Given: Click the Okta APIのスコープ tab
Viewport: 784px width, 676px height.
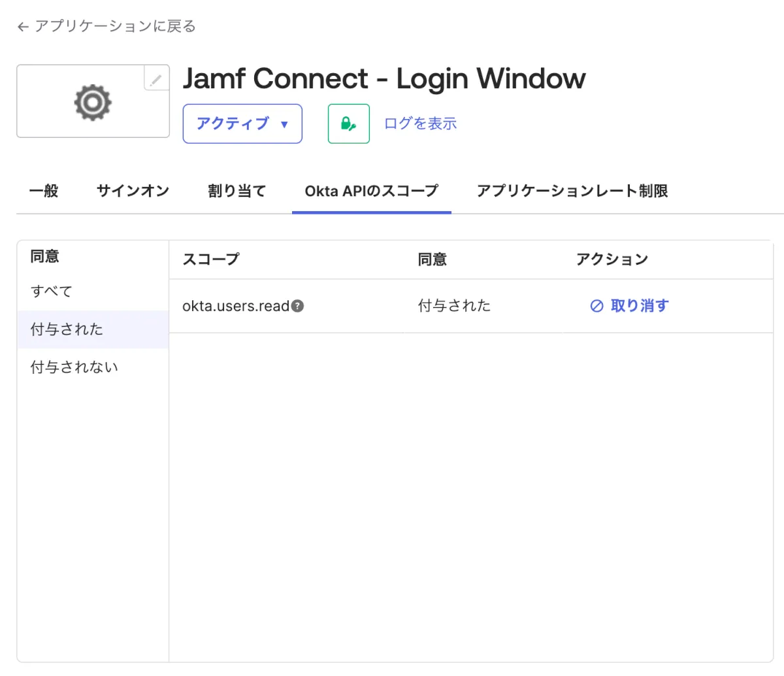Looking at the screenshot, I should (x=371, y=191).
